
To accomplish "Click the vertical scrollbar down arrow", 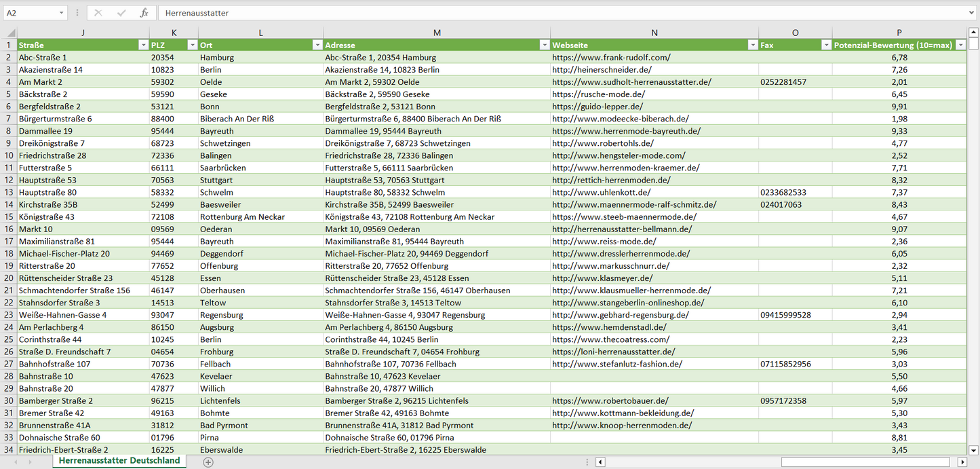I will [974, 449].
